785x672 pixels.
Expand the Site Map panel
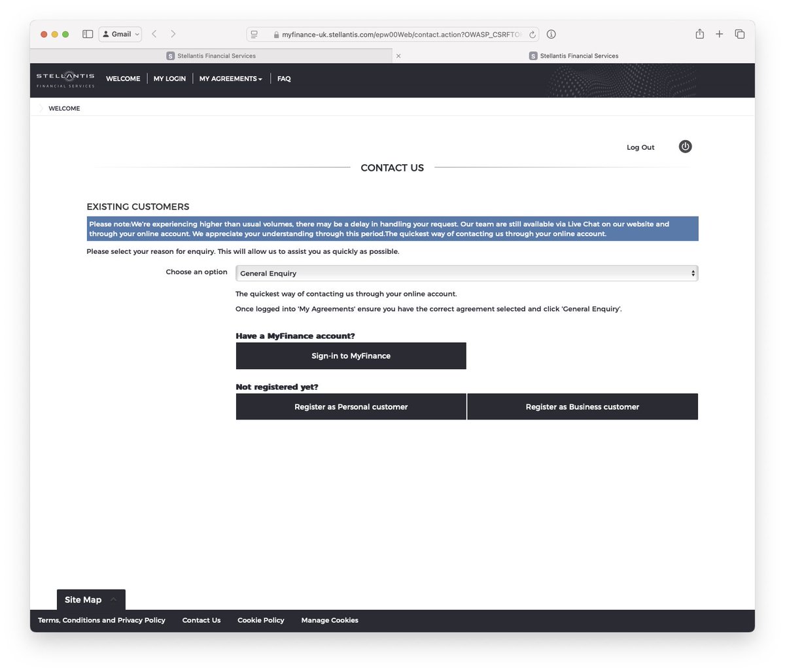pos(91,600)
